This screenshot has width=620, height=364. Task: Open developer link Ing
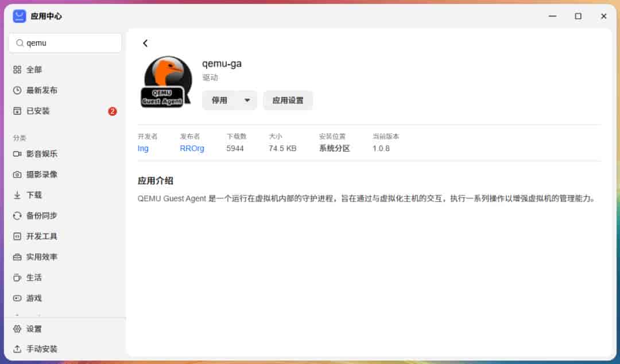pyautogui.click(x=143, y=148)
